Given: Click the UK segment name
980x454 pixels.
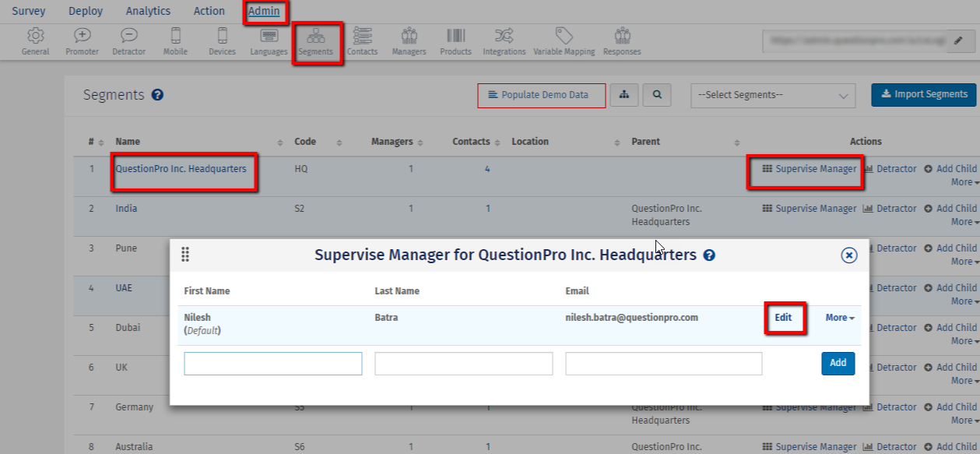Looking at the screenshot, I should (x=121, y=368).
